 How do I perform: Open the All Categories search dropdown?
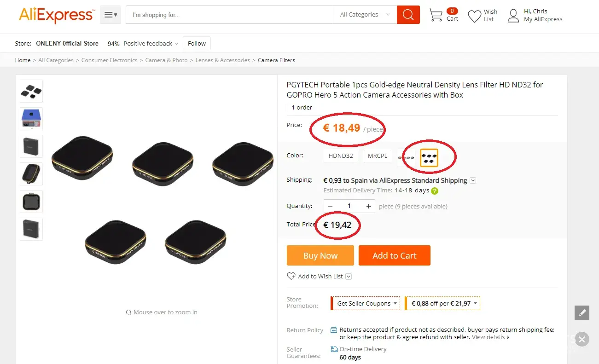pos(365,15)
